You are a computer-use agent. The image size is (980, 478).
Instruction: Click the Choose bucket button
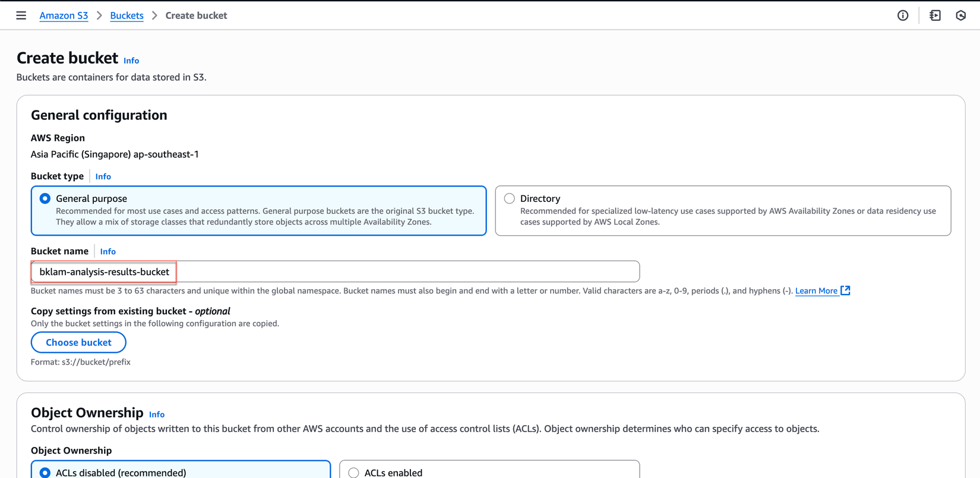78,343
